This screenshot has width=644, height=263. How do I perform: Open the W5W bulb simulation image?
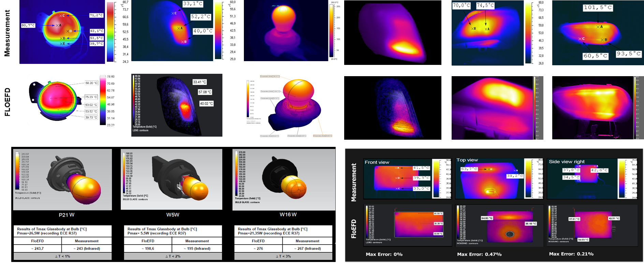click(172, 179)
